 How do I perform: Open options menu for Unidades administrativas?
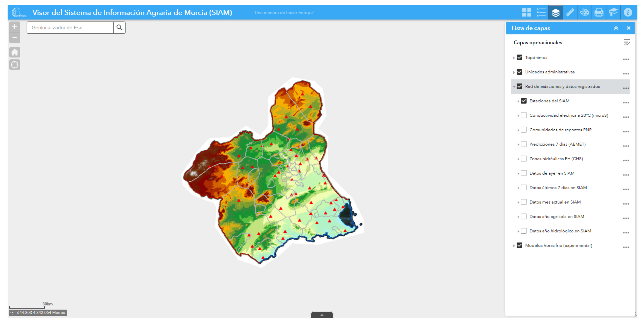coord(626,74)
